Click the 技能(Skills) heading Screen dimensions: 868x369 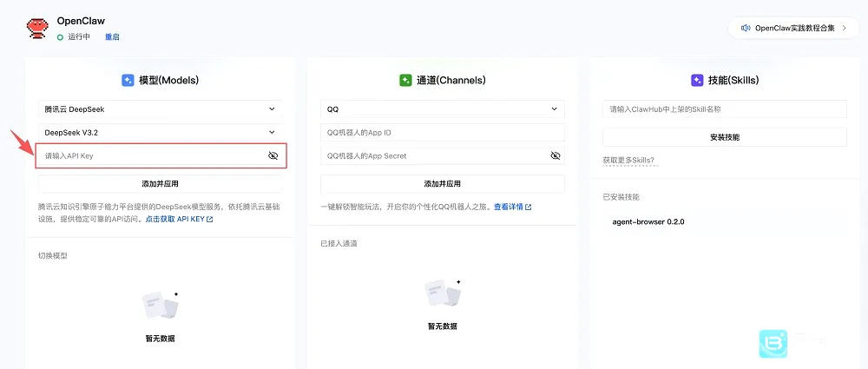click(x=733, y=81)
